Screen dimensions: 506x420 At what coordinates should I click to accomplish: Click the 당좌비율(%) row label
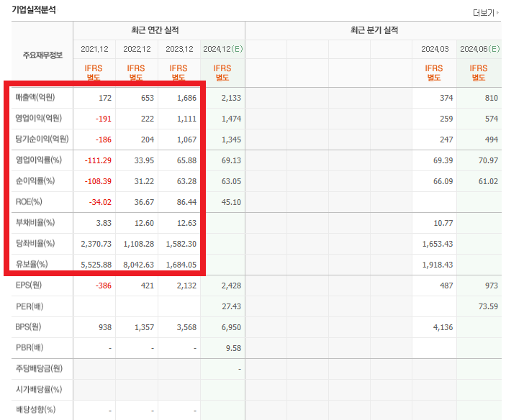(35, 243)
